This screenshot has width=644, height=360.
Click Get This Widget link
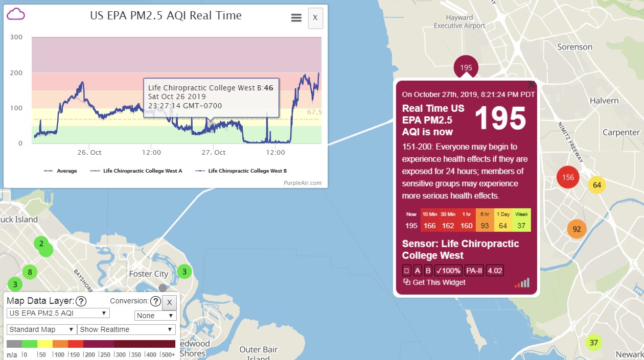434,282
